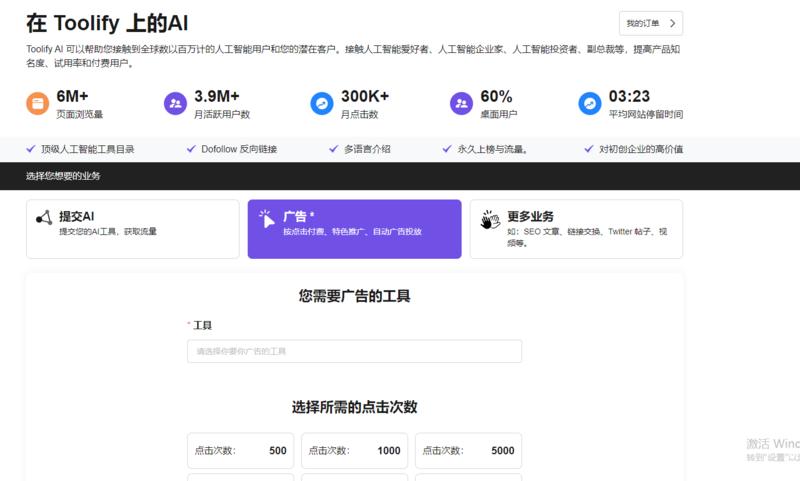The height and width of the screenshot is (481, 800).
Task: Click the 6M+ page views figure
Action: [72, 96]
